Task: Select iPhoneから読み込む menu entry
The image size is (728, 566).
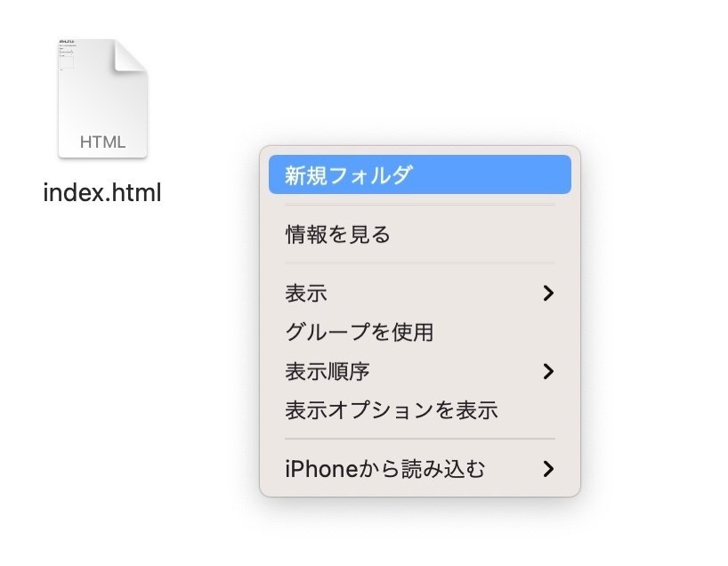Action: (x=420, y=468)
